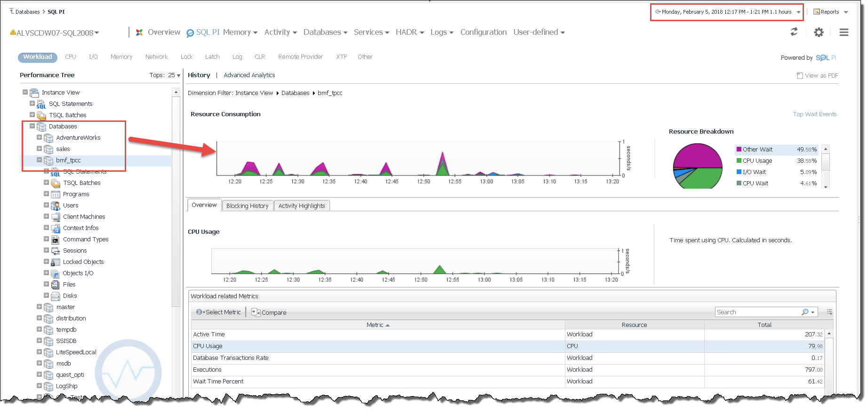Image resolution: width=868 pixels, height=414 pixels.
Task: Toggle the Lock resource filter
Action: pos(186,57)
